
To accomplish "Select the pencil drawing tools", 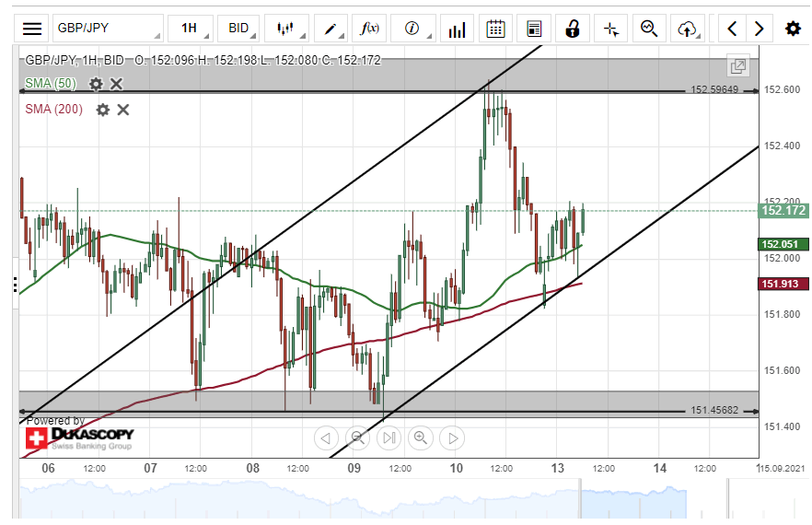I will pyautogui.click(x=331, y=28).
